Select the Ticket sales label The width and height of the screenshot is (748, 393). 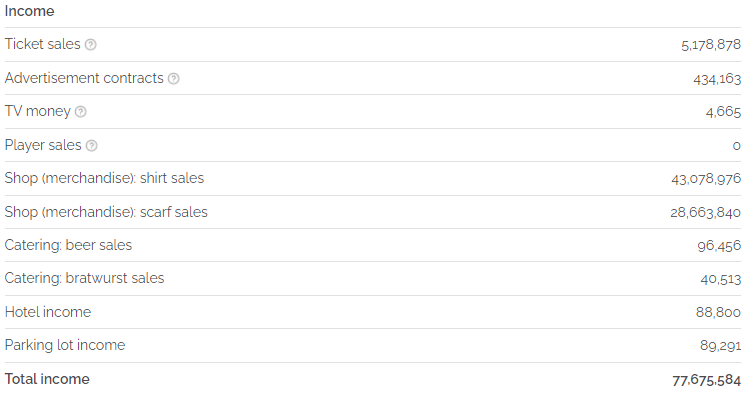[x=42, y=44]
